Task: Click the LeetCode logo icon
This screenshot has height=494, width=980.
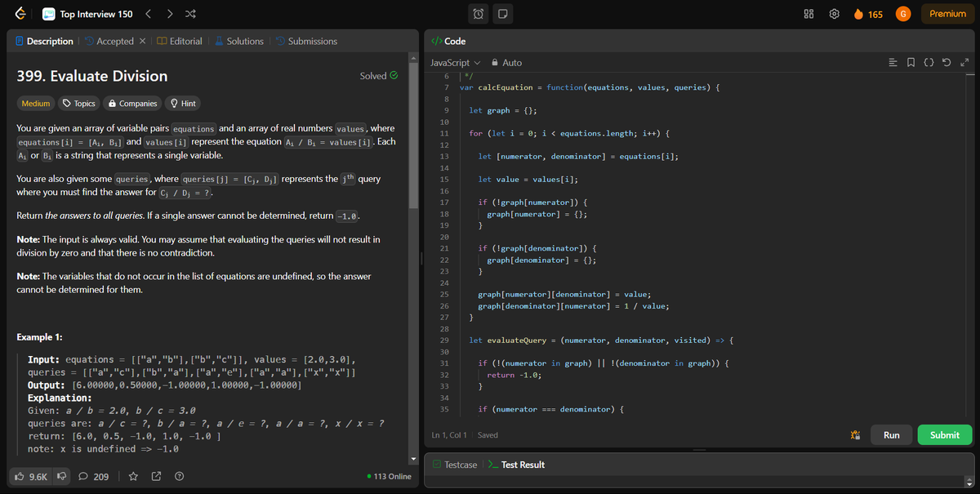Action: point(19,14)
